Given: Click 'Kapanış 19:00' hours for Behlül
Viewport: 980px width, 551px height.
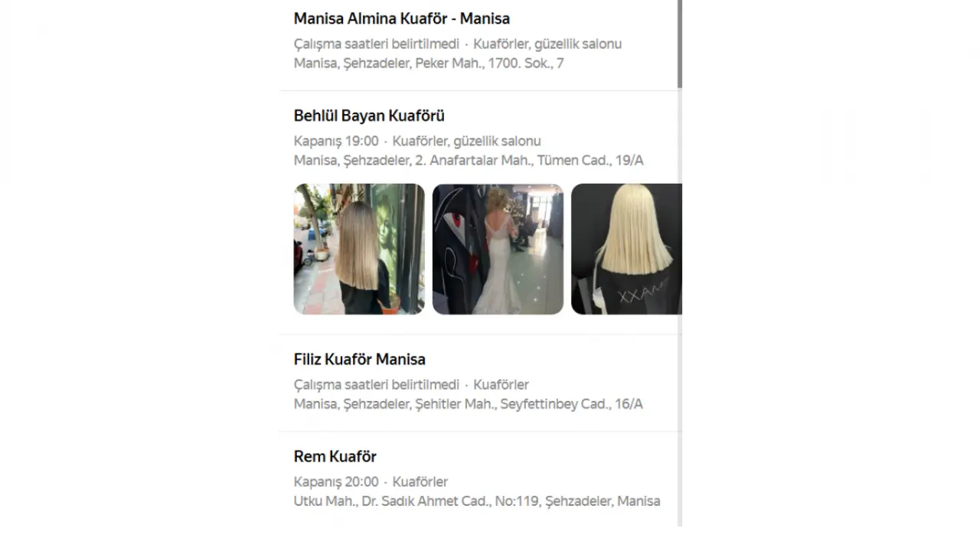Looking at the screenshot, I should point(336,141).
